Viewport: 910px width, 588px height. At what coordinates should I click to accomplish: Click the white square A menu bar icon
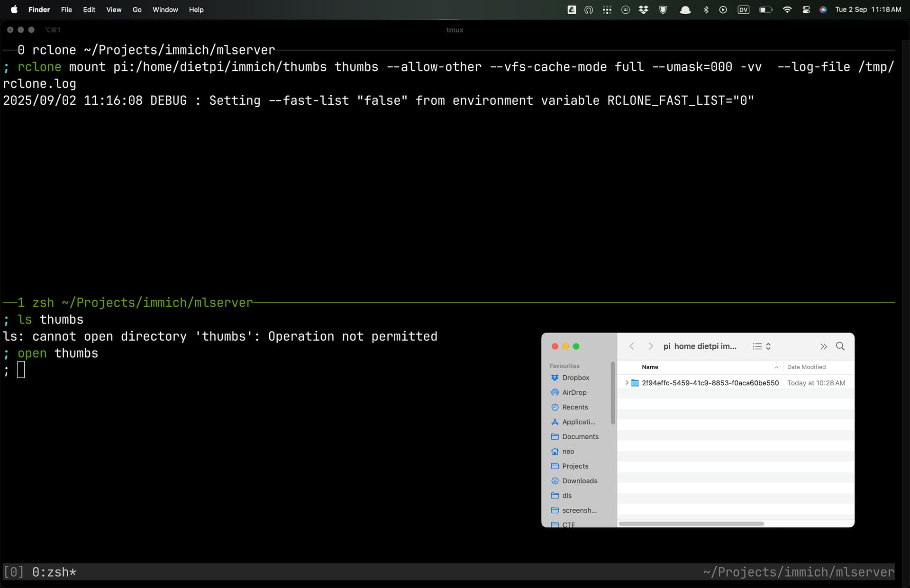572,9
